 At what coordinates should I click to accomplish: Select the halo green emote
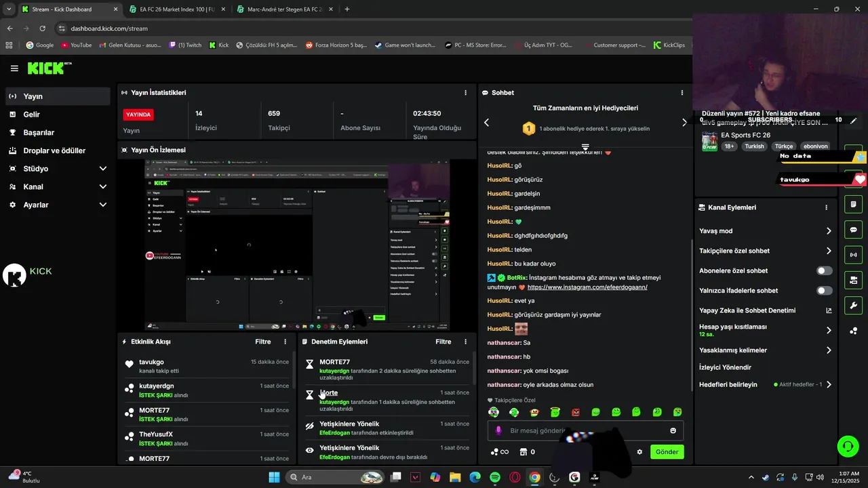coord(555,412)
